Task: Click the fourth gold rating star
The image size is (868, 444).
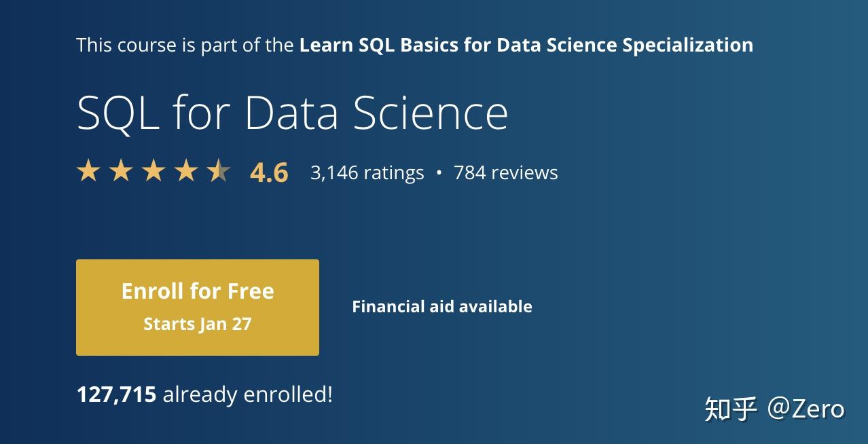Action: (x=186, y=171)
